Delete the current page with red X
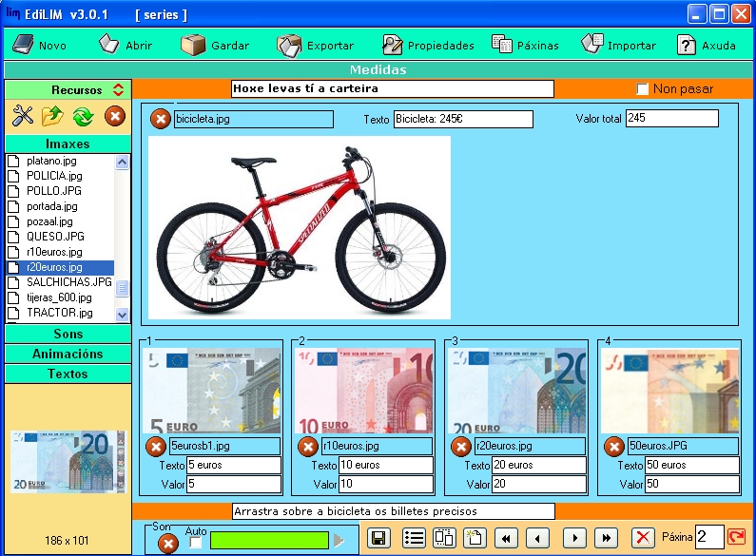Screen dimensions: 756x556 click(644, 538)
